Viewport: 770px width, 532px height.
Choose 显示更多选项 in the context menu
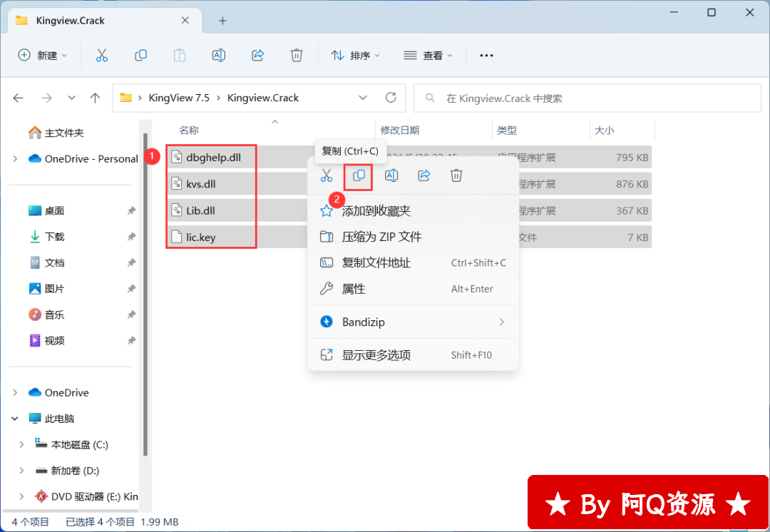coord(414,354)
